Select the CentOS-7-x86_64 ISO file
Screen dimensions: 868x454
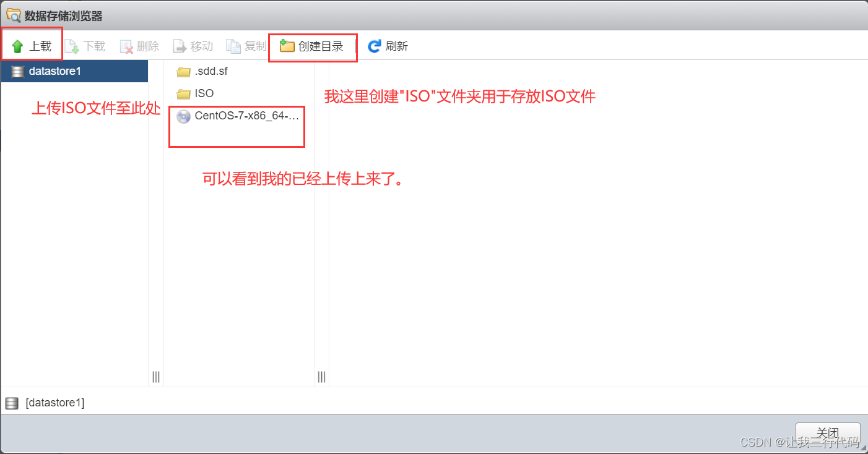point(247,116)
